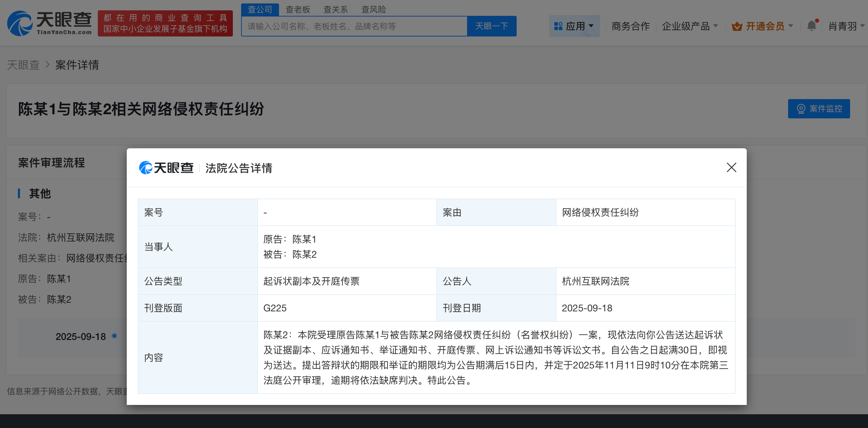This screenshot has width=868, height=428.
Task: Switch to the 查风险 search tab
Action: click(373, 9)
